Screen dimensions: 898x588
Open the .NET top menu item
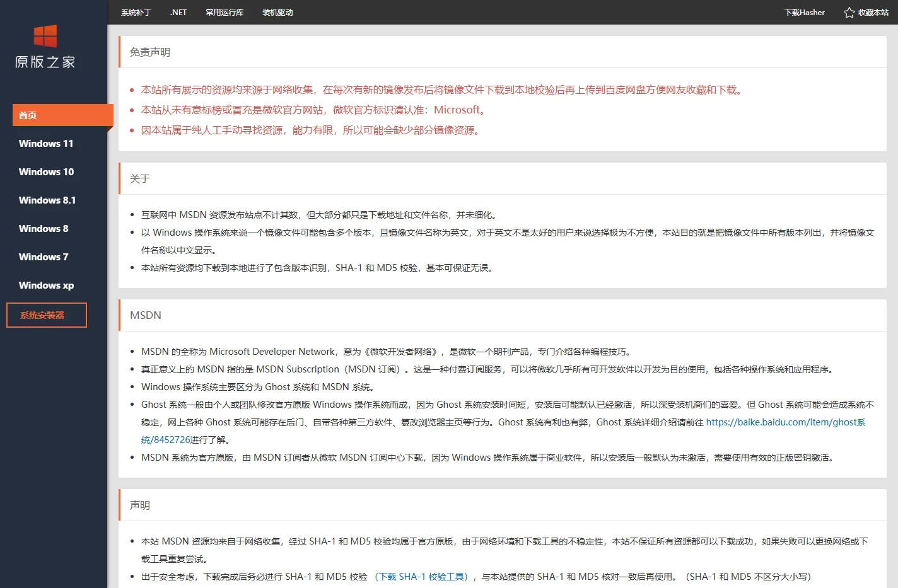pos(178,13)
